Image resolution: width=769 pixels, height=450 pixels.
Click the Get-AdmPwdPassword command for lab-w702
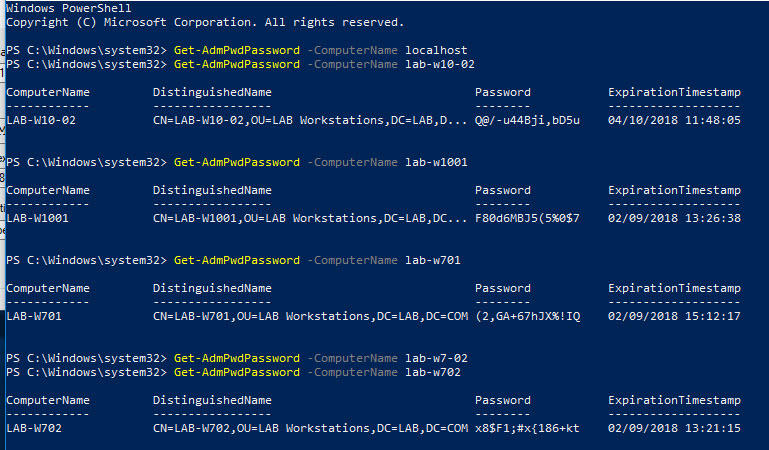(237, 373)
